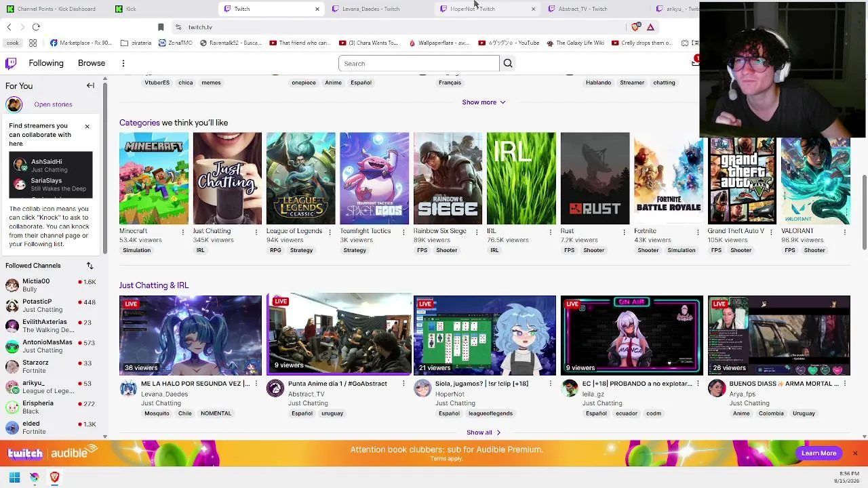
Task: Open the apps grid bookmark icon
Action: pos(33,43)
